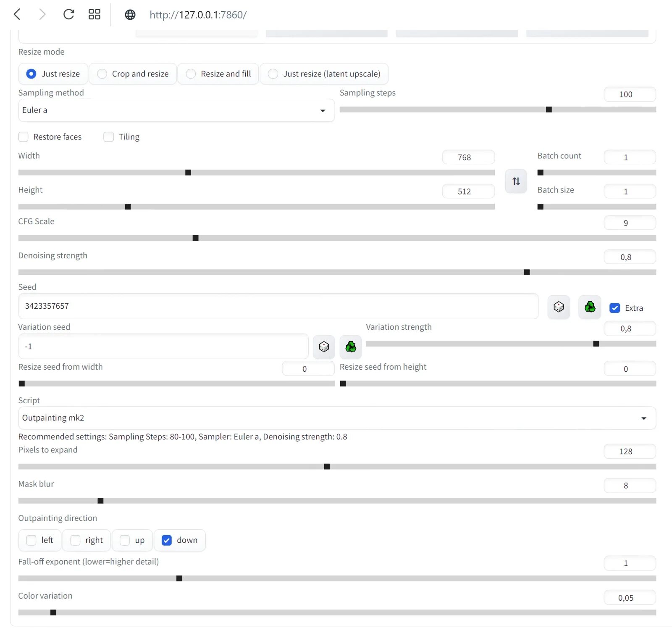
Task: Reuse last seed with recycle icon
Action: pos(590,307)
